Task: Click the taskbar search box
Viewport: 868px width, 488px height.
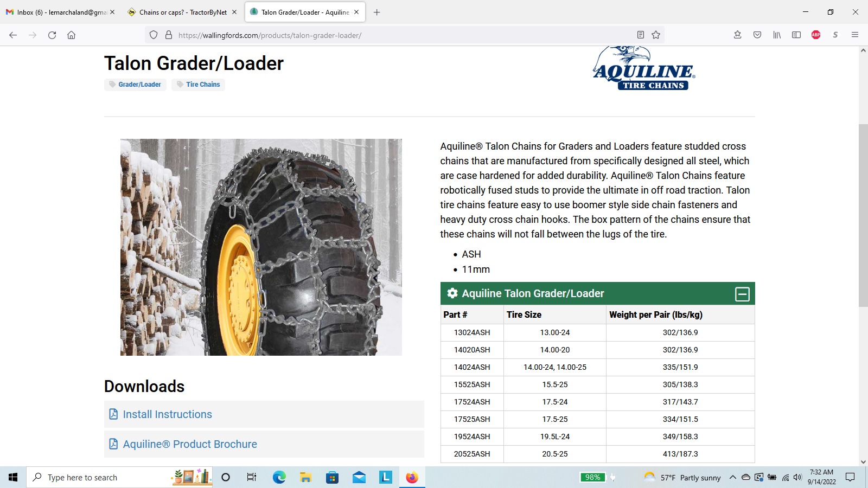Action: (x=119, y=477)
